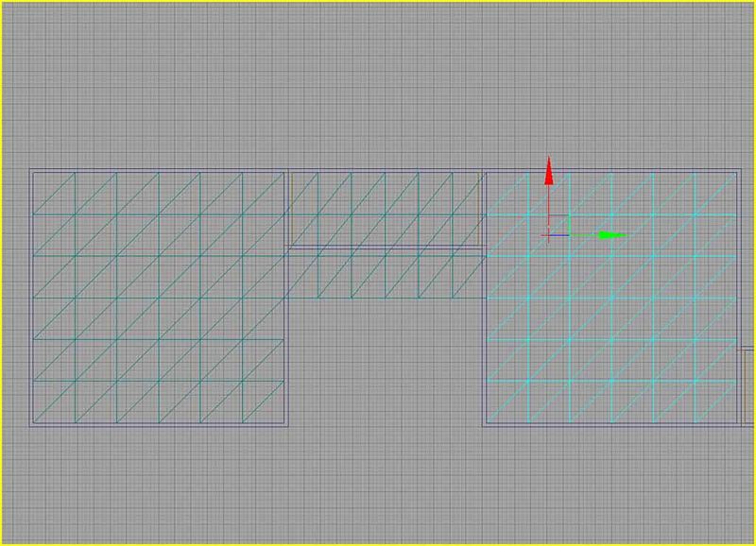Screen dimensions: 756x546
Task: Grab the red vertical axis arrow of the gizmo
Action: [547, 174]
